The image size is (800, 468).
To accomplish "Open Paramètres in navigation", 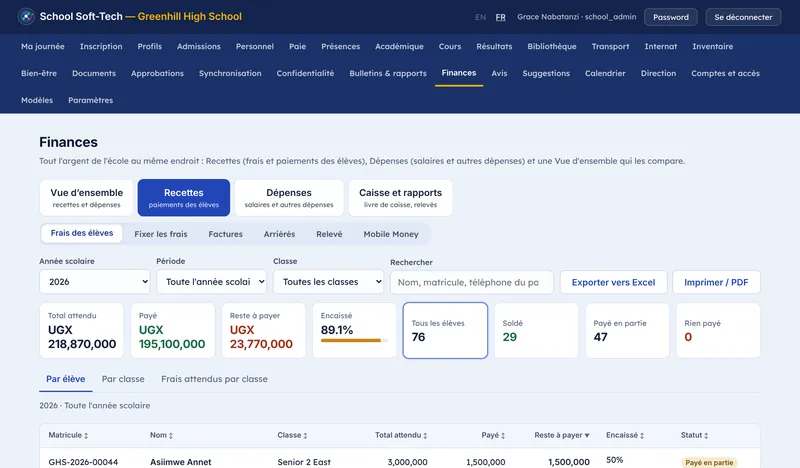I will pyautogui.click(x=90, y=101).
